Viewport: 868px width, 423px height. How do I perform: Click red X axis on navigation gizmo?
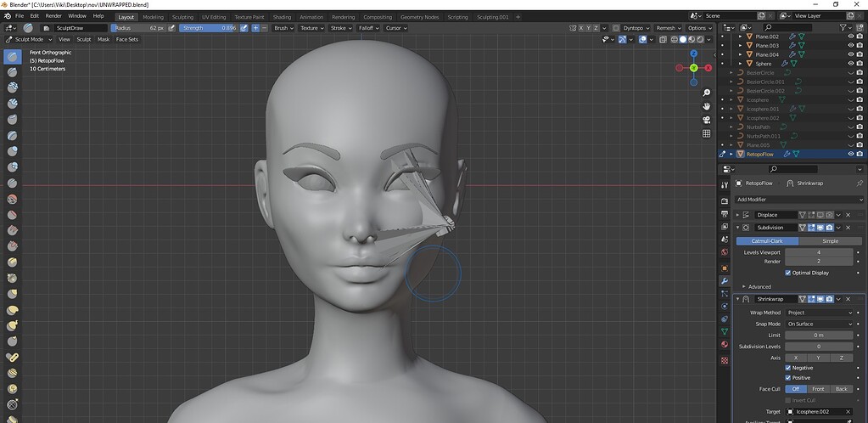point(708,68)
